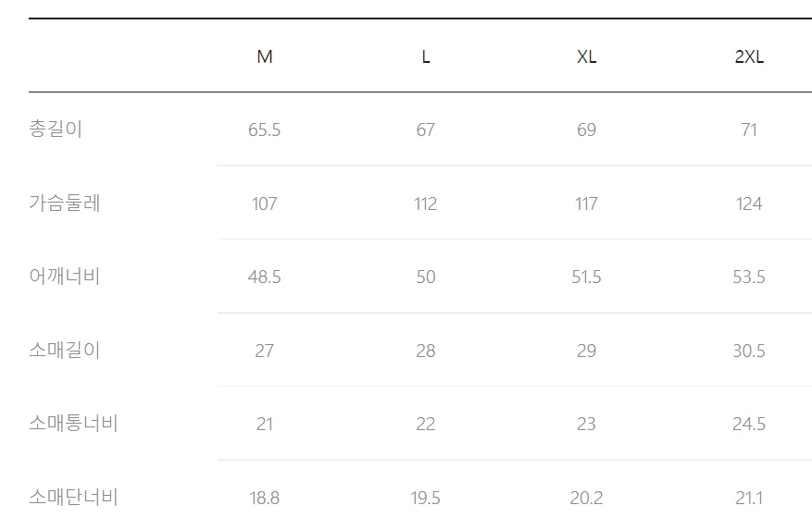Click the 30.5 sleeve length cell
Image resolution: width=812 pixels, height=518 pixels.
point(749,351)
